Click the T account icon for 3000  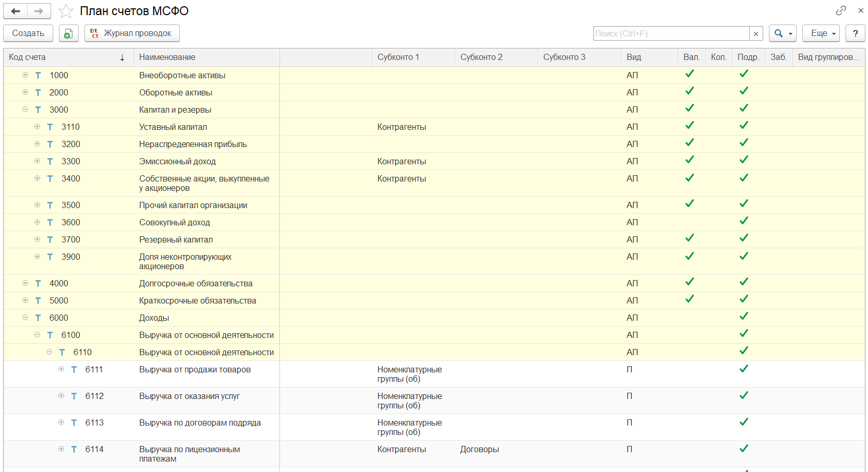[x=38, y=110]
